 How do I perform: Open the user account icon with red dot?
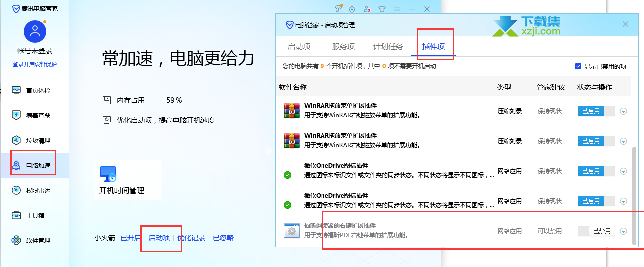367,9
